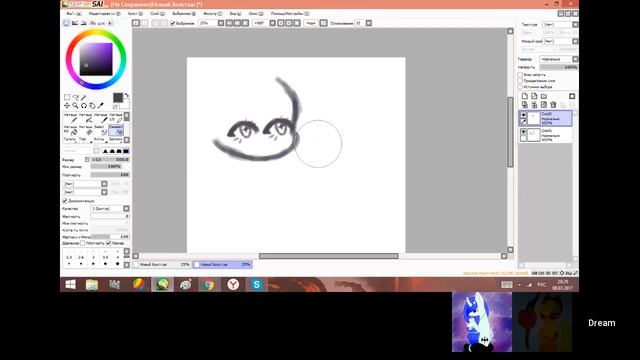Viewport: 640px width, 360px height.
Task: Open Skype from the taskbar
Action: 256,284
